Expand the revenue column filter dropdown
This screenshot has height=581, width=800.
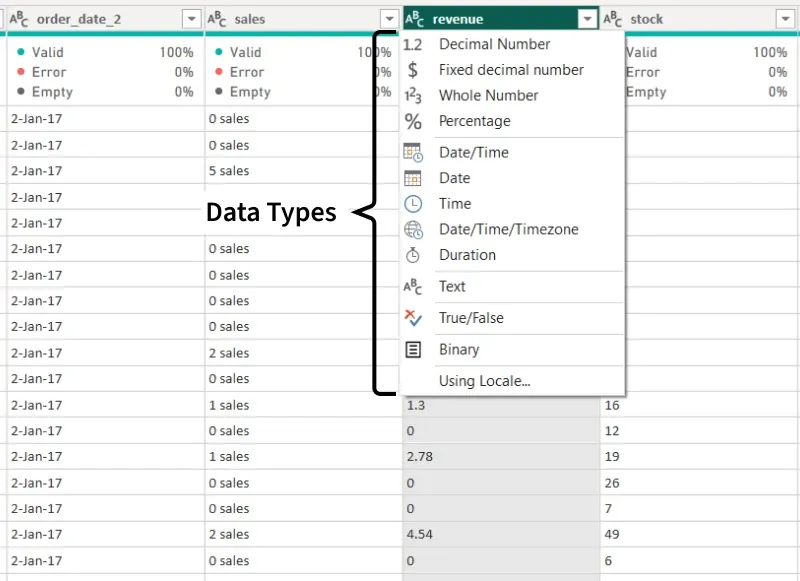pos(587,19)
